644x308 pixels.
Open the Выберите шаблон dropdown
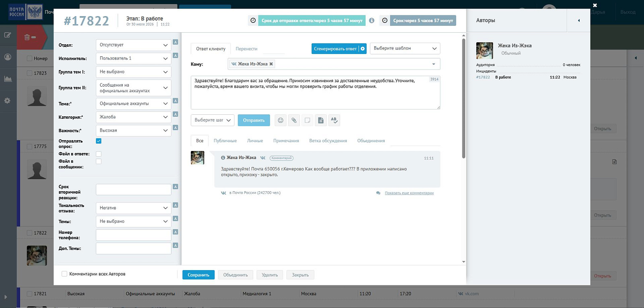[405, 48]
